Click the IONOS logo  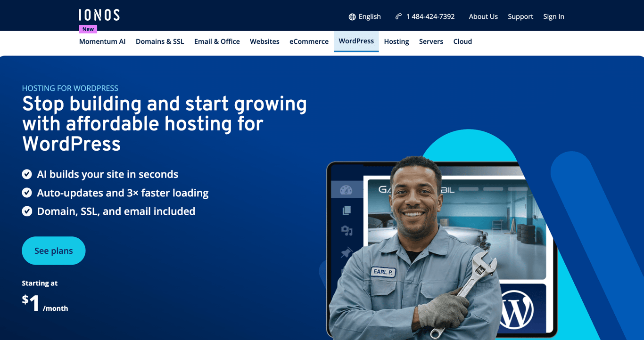point(99,15)
